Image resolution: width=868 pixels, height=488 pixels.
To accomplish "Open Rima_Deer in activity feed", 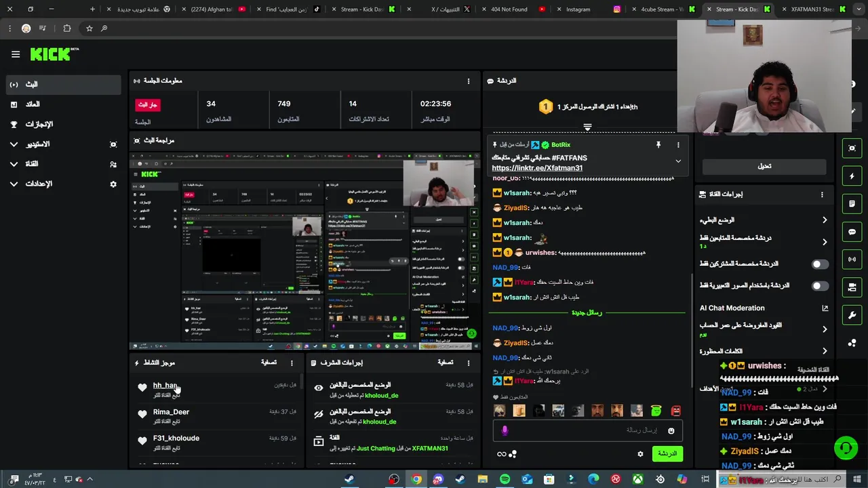I will [x=171, y=412].
